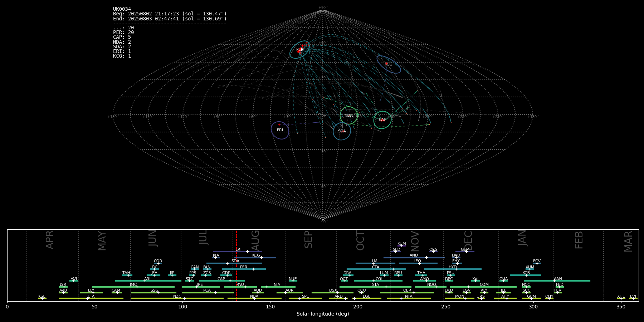This screenshot has width=644, height=322.
Task: Click the 300 tick on longitude axis
Action: (x=533, y=307)
